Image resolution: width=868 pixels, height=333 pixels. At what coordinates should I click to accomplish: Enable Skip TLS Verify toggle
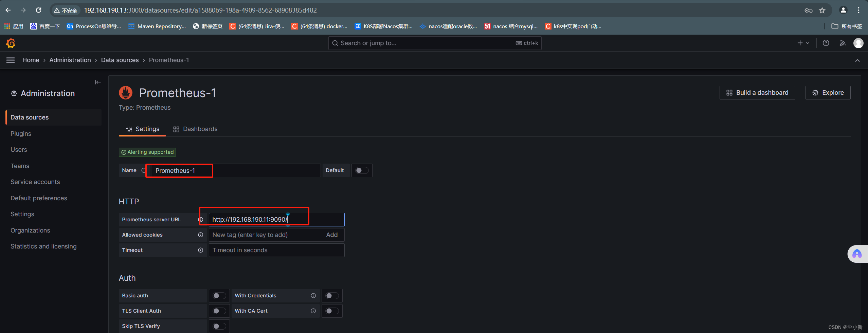pyautogui.click(x=219, y=326)
